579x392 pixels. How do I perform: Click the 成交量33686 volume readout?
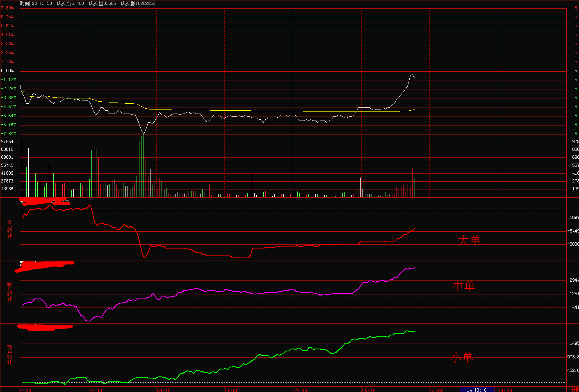click(102, 3)
